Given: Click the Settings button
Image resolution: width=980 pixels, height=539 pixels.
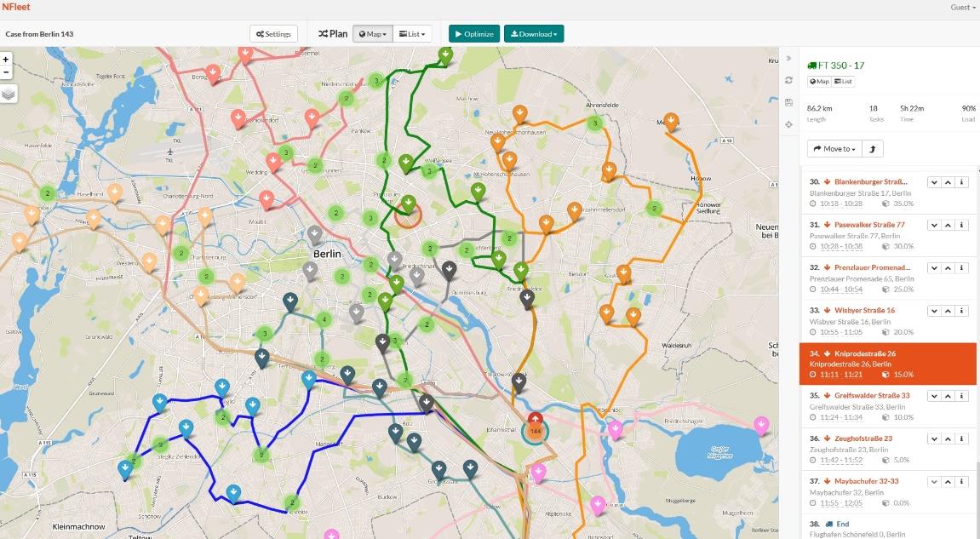Looking at the screenshot, I should point(274,34).
